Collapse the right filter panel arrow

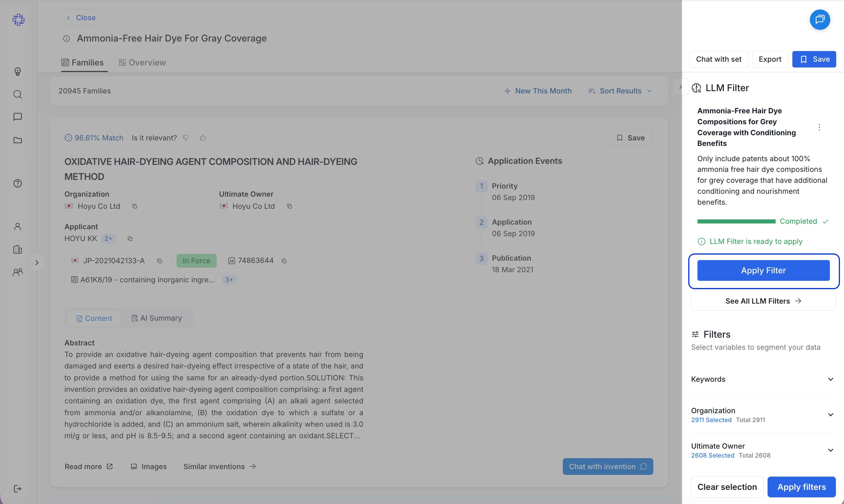tap(680, 87)
